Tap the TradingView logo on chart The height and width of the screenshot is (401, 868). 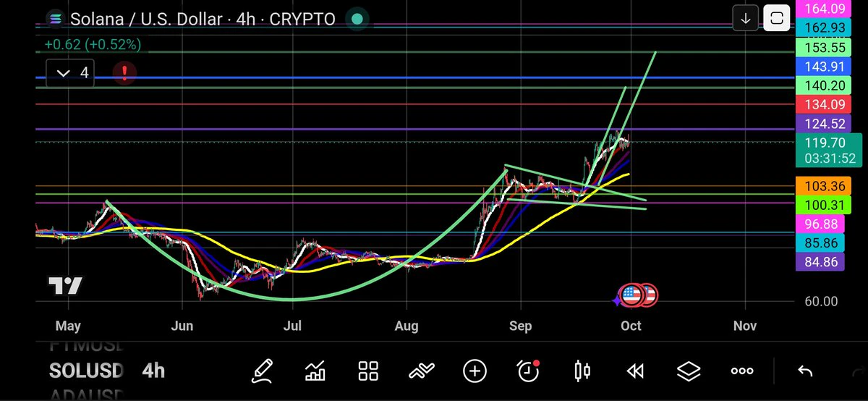coord(65,286)
